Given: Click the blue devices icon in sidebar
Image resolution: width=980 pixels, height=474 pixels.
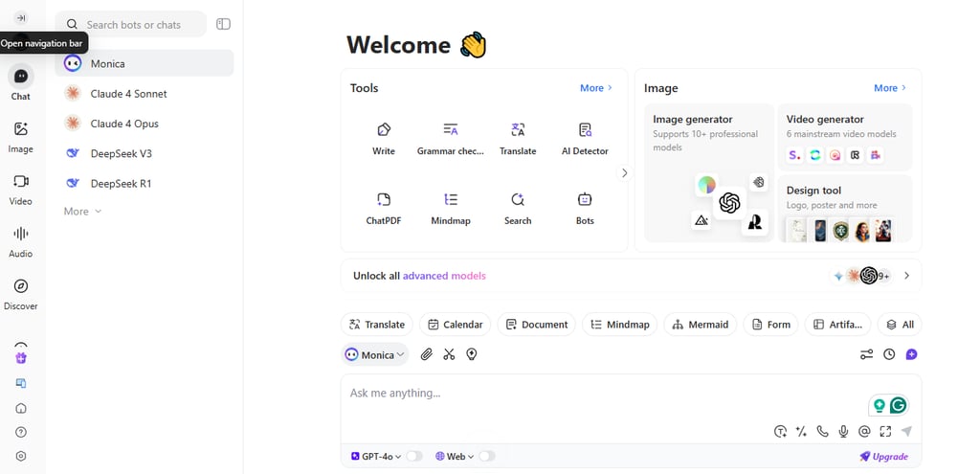Looking at the screenshot, I should 21,383.
